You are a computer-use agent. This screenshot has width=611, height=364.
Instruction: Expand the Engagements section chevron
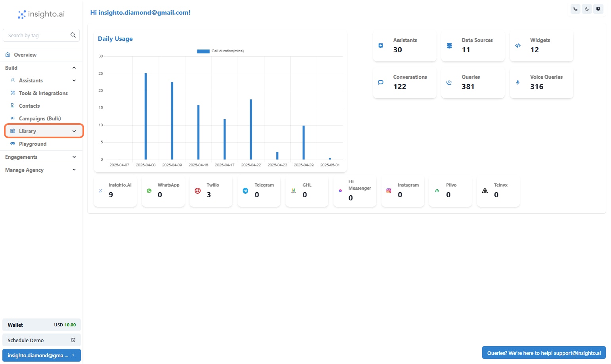tap(74, 157)
